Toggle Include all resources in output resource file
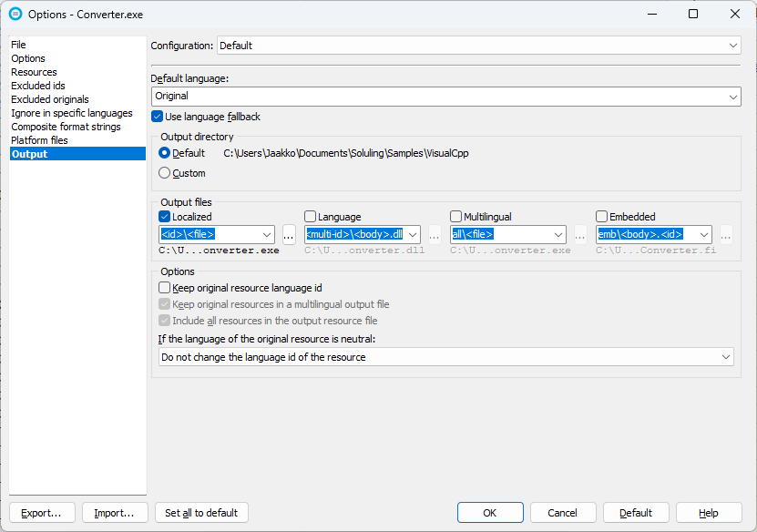 coord(164,321)
